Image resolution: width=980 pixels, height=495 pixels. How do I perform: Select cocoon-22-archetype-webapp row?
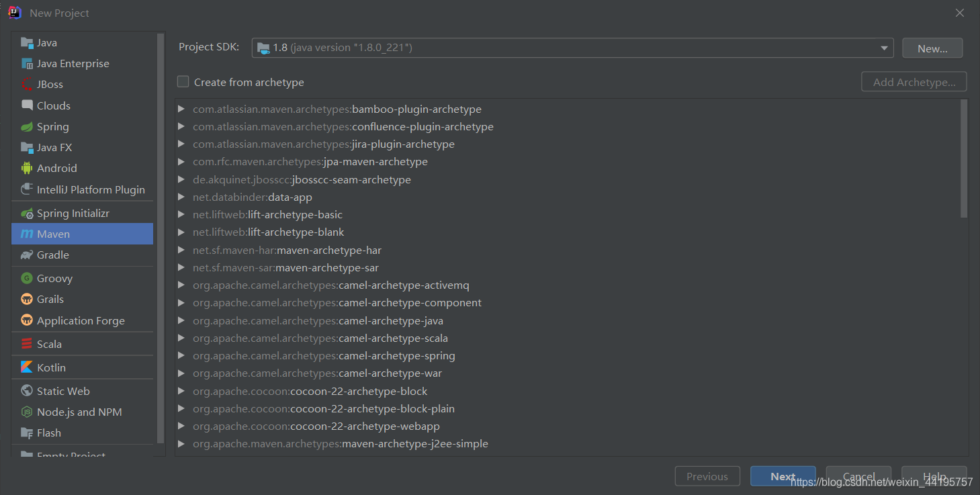[x=567, y=426]
